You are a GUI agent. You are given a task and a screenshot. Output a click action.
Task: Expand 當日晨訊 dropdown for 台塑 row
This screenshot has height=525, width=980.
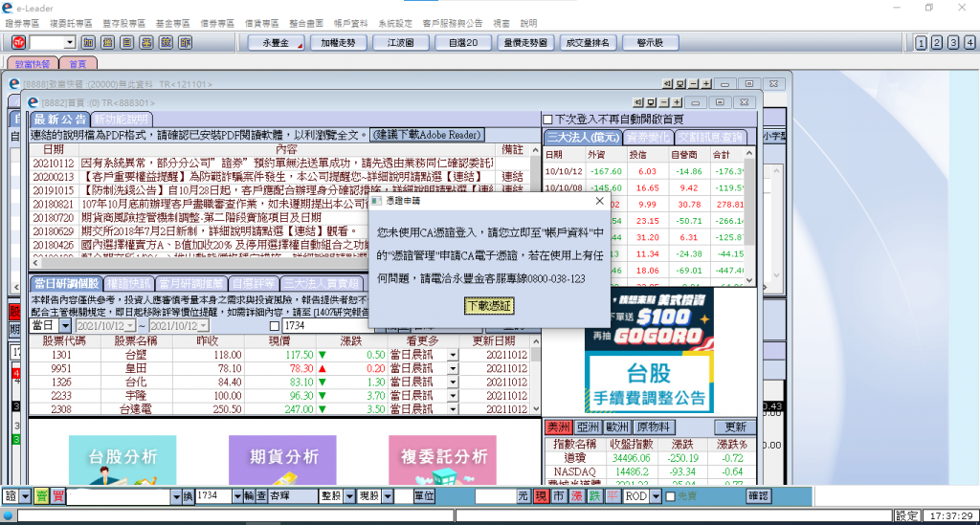[453, 355]
